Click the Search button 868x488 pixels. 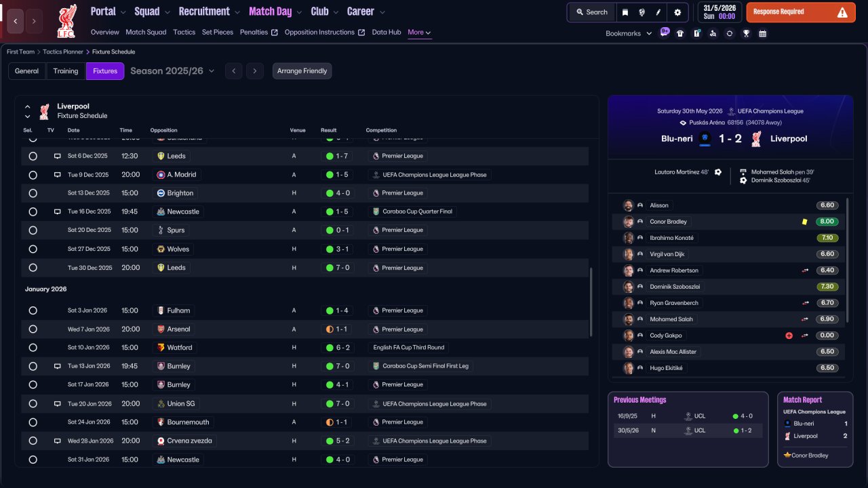(592, 12)
